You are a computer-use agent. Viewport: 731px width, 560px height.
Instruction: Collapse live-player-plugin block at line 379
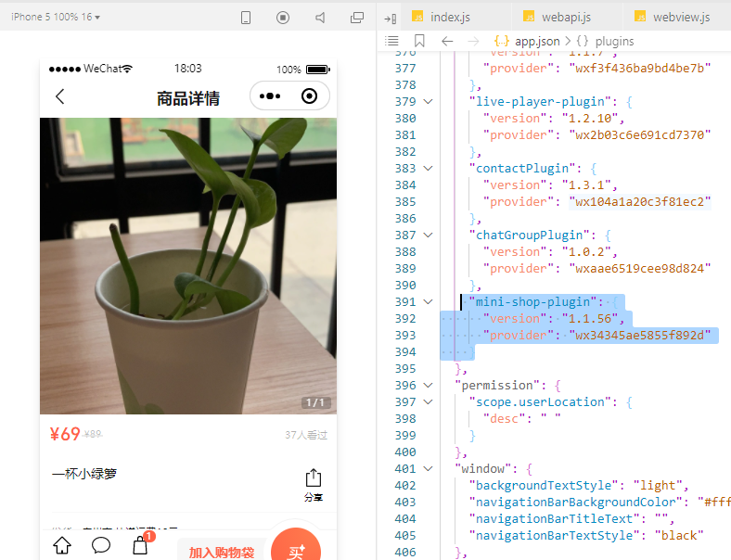428,102
